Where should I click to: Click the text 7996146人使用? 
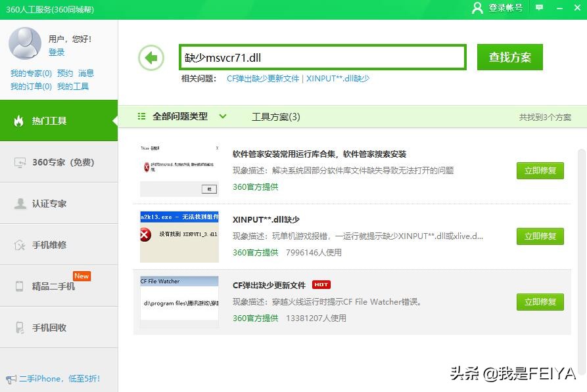[314, 253]
